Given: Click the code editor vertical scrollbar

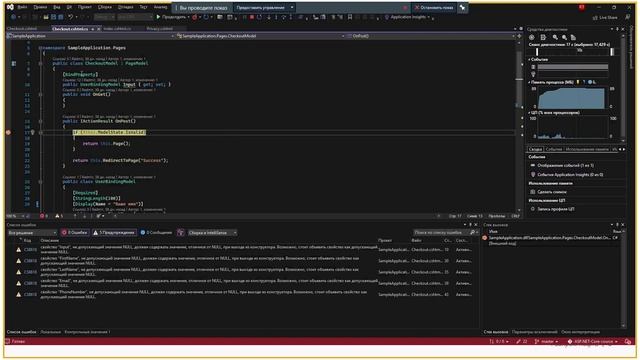Looking at the screenshot, I should [x=519, y=127].
